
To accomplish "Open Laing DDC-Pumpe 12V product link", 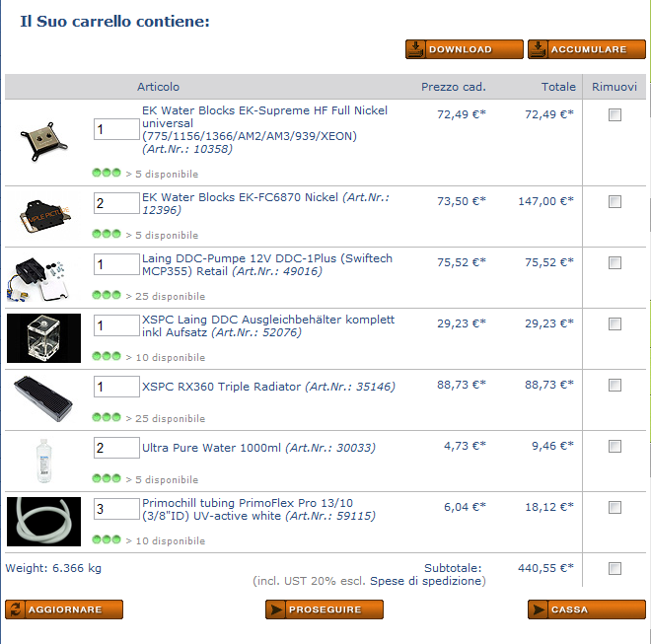I will [x=267, y=264].
